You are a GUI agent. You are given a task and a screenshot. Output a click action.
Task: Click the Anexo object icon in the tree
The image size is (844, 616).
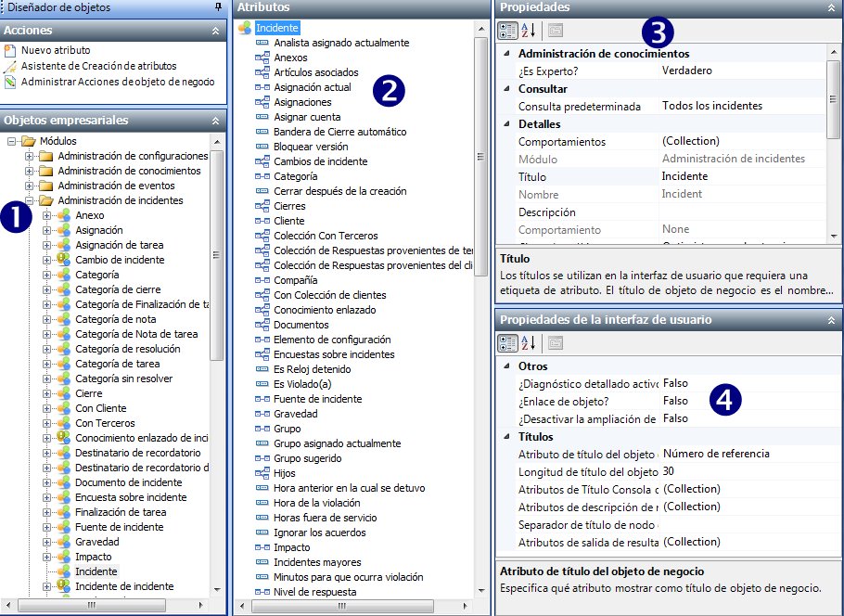pos(63,215)
